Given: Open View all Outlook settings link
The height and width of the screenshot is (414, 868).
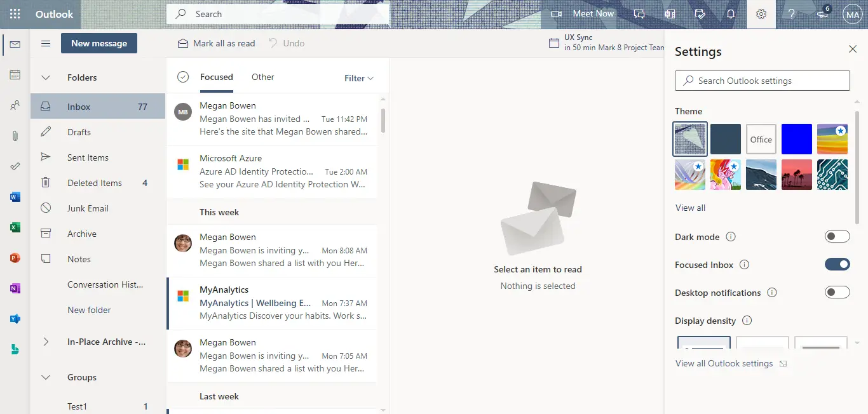Looking at the screenshot, I should coord(731,364).
